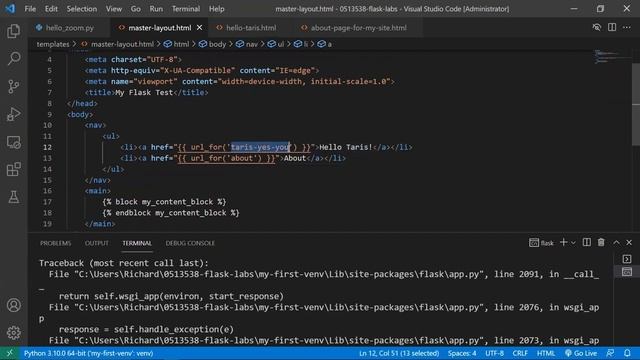Click the last 'a' breadcrumb item
Viewport: 640px width, 360px height.
coord(325,44)
